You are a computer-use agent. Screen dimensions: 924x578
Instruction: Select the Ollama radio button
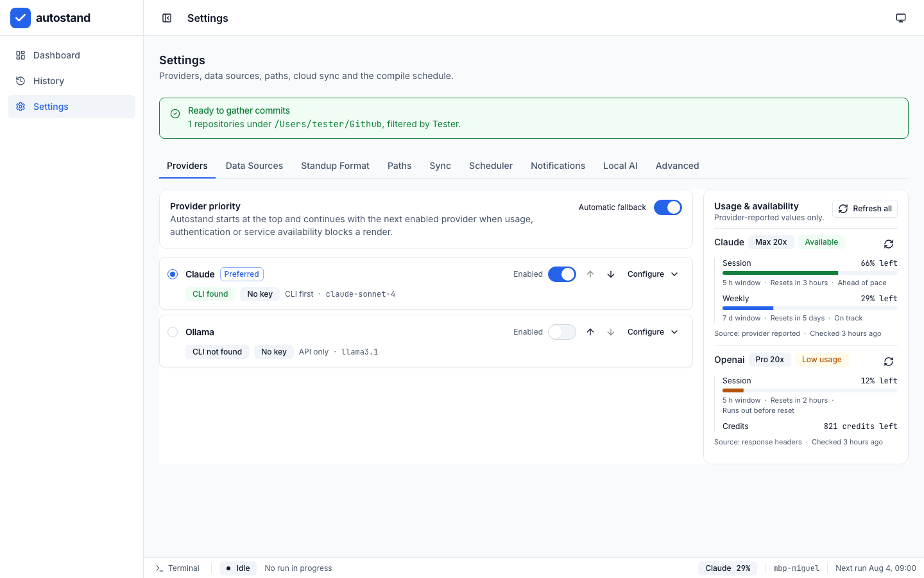click(x=173, y=332)
